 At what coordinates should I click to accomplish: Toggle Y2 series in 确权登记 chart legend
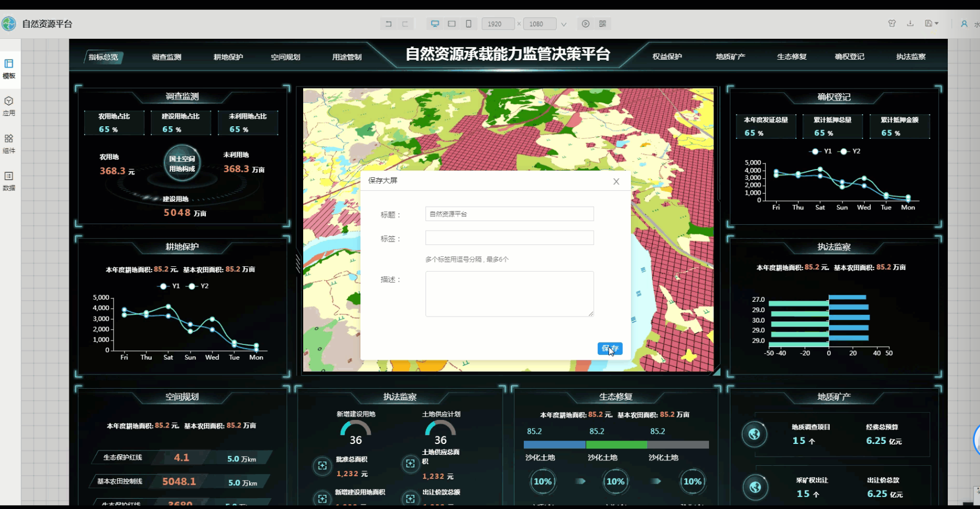(849, 151)
